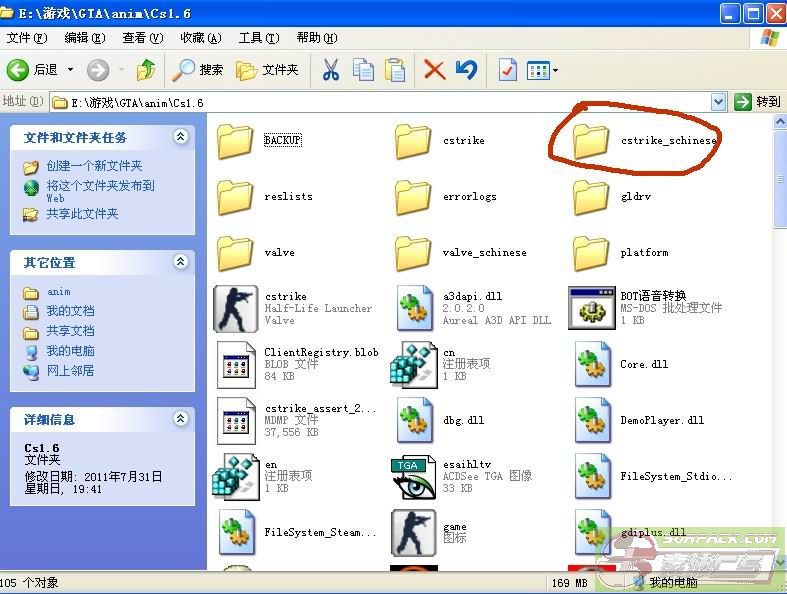Click the Cut scissors toolbar icon
This screenshot has width=787, height=594.
point(330,70)
